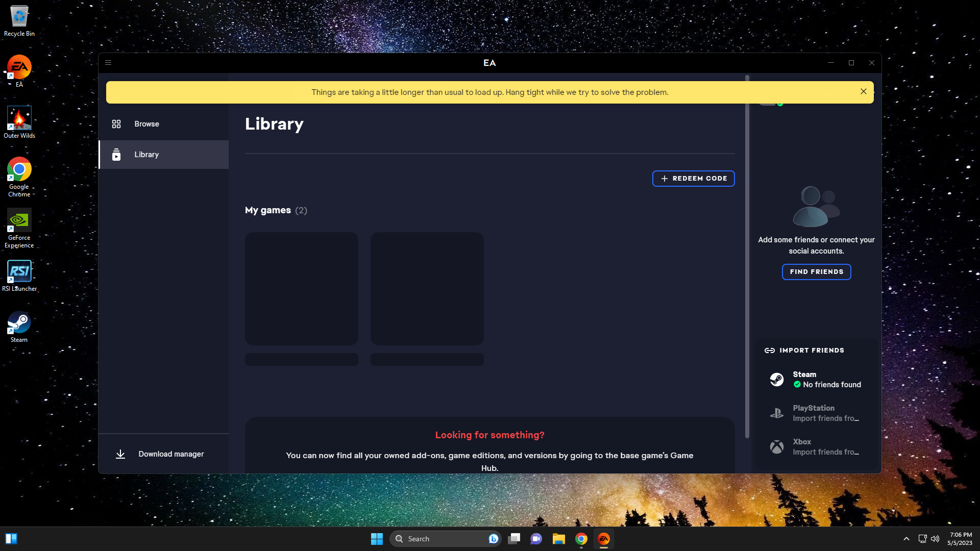Open File Explorer from the taskbar
The width and height of the screenshot is (980, 551).
(x=558, y=539)
